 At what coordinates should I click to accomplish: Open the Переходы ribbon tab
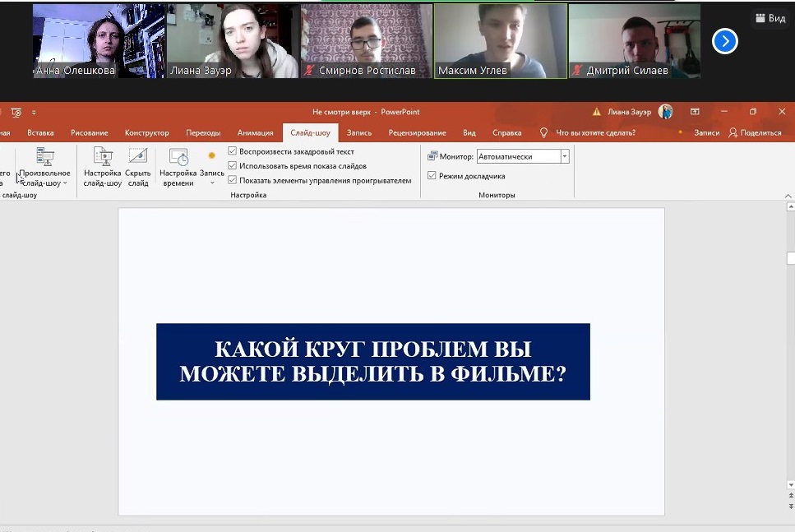(x=203, y=132)
